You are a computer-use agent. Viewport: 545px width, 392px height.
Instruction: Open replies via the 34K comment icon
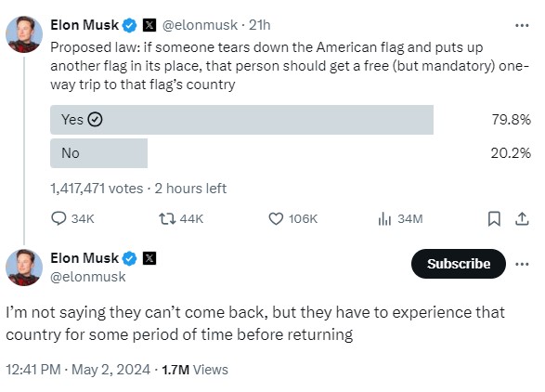pyautogui.click(x=58, y=219)
